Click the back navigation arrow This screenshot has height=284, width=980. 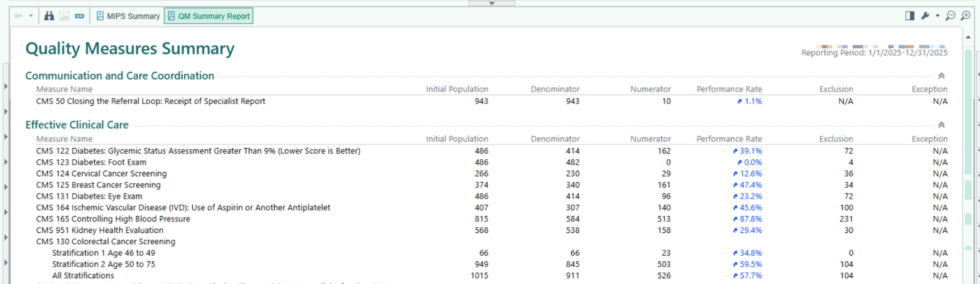pos(18,16)
